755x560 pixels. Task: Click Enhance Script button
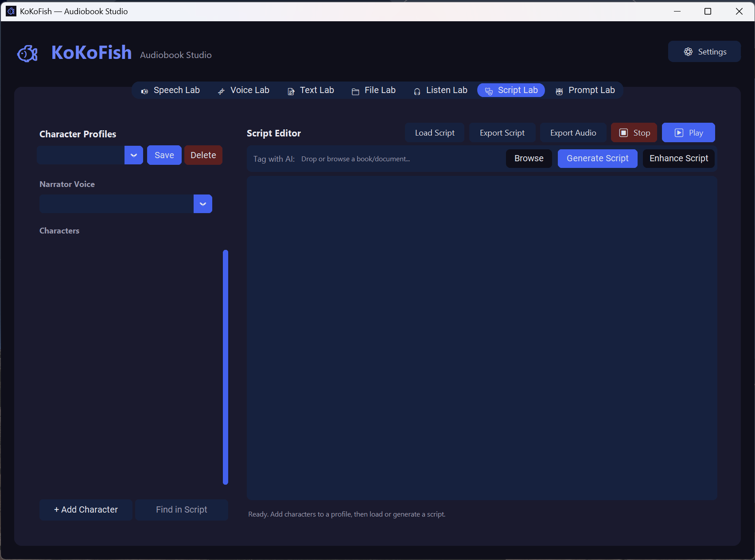[x=679, y=159]
